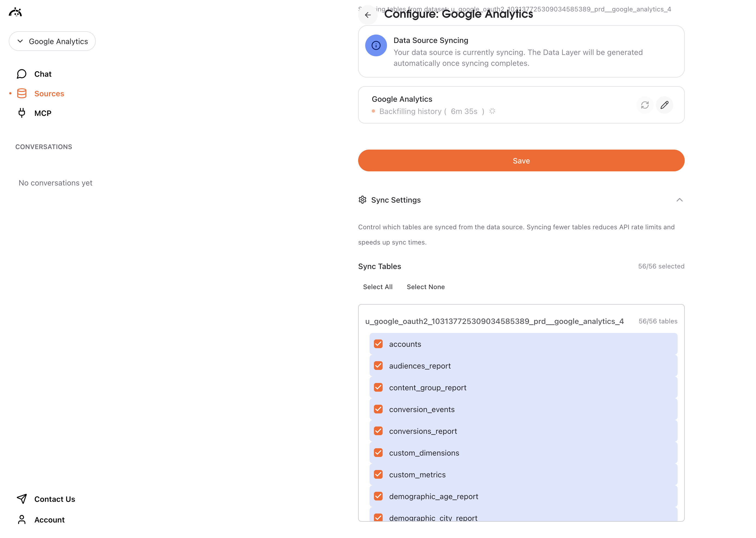Collapse the Sync Settings section
This screenshot has width=756, height=538.
(680, 200)
